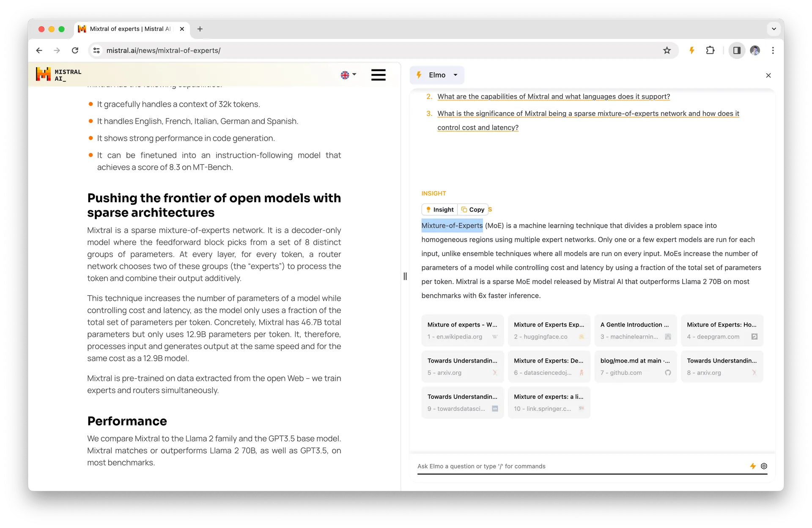Screen dimensions: 812x528
Task: Open the browser Extensions puzzle icon
Action: click(x=710, y=50)
